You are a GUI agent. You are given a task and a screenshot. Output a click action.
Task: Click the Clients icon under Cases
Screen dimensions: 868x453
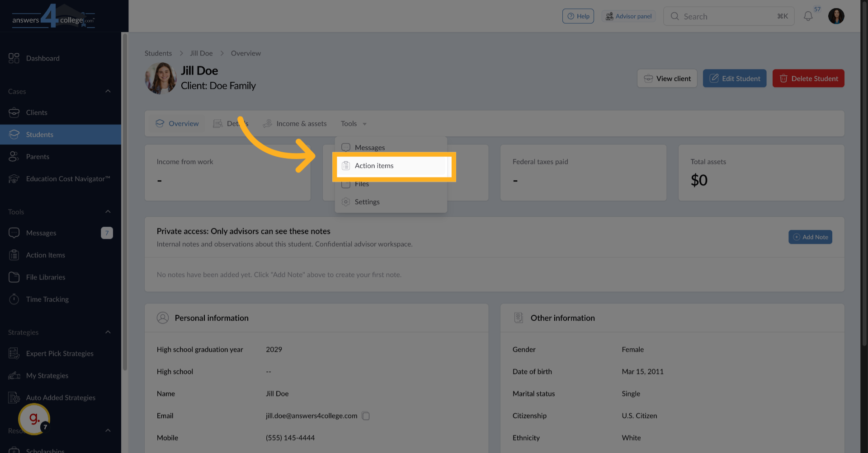(14, 112)
